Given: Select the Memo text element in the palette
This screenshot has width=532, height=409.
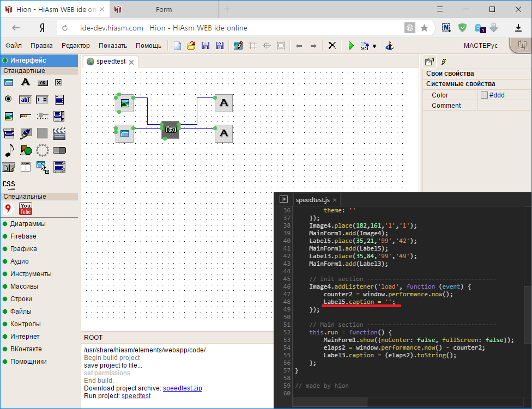Looking at the screenshot, I should tap(59, 100).
